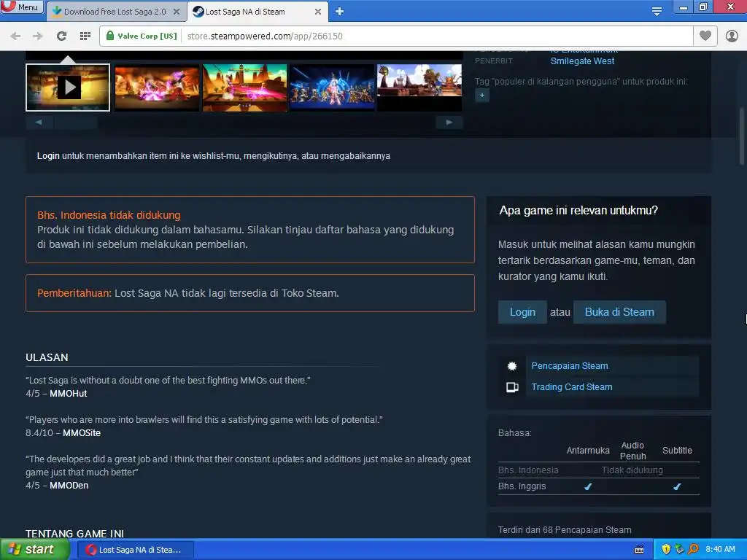Click the magnifier tray icon
Viewport: 747px width, 560px height.
click(693, 550)
